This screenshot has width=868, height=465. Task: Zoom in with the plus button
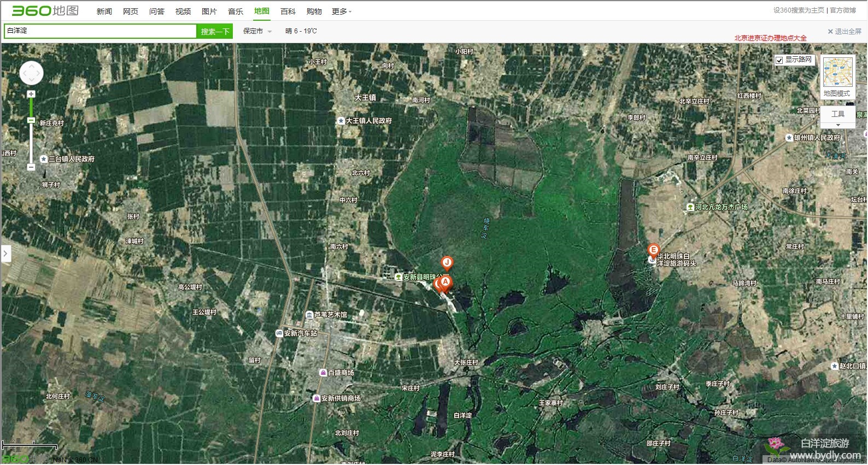coord(31,94)
